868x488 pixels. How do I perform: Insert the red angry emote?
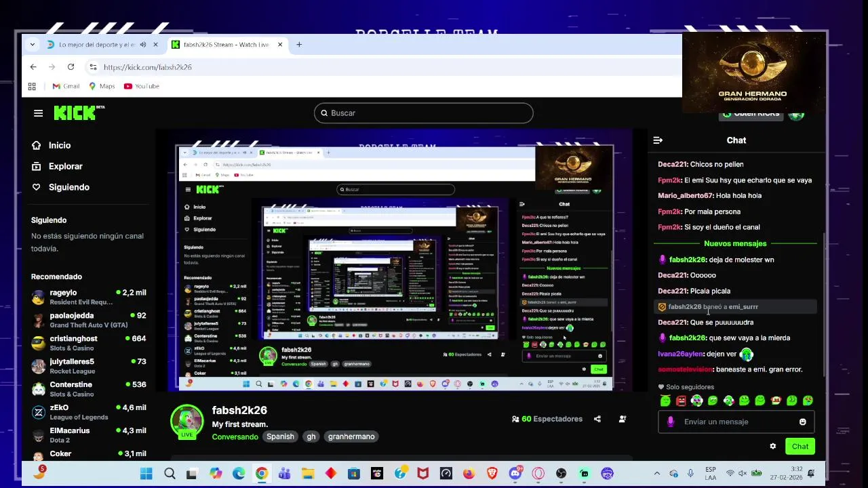[681, 401]
